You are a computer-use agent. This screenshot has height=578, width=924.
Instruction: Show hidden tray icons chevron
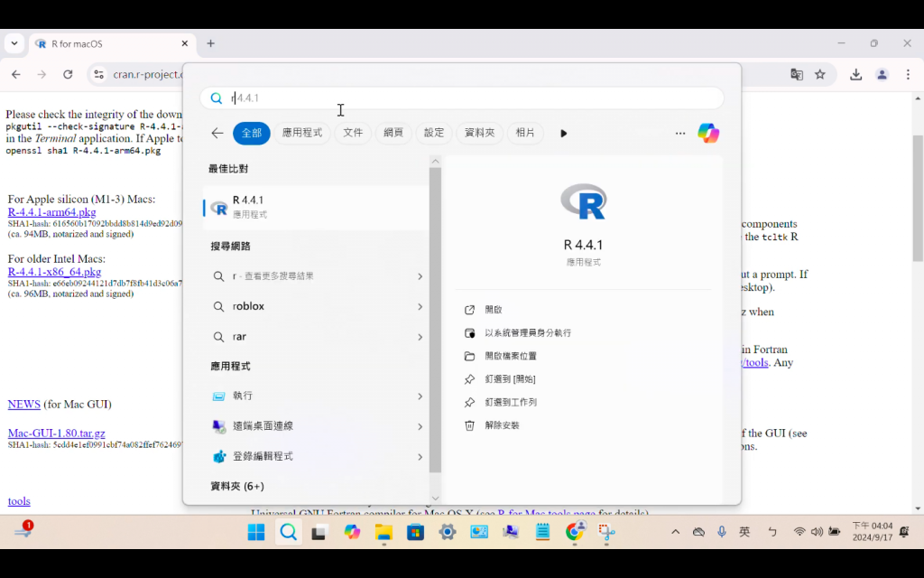[x=675, y=532]
